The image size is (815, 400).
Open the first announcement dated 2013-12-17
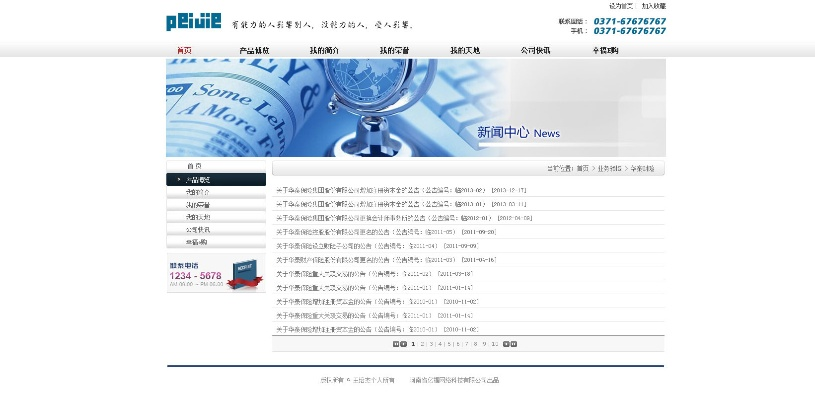[380, 190]
